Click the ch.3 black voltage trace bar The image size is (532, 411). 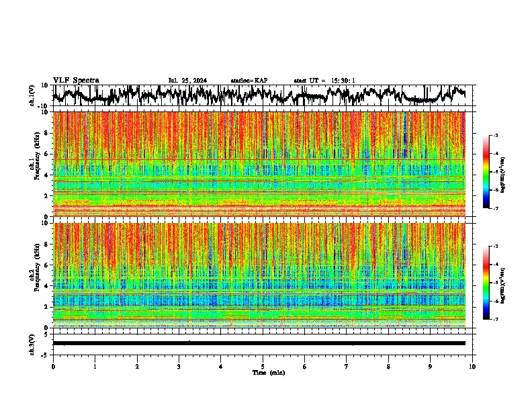point(259,343)
